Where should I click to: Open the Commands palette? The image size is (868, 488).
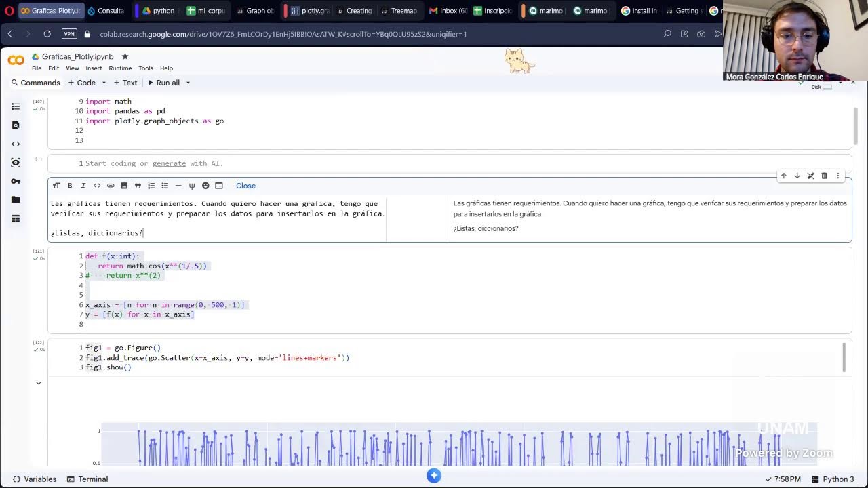pos(35,83)
